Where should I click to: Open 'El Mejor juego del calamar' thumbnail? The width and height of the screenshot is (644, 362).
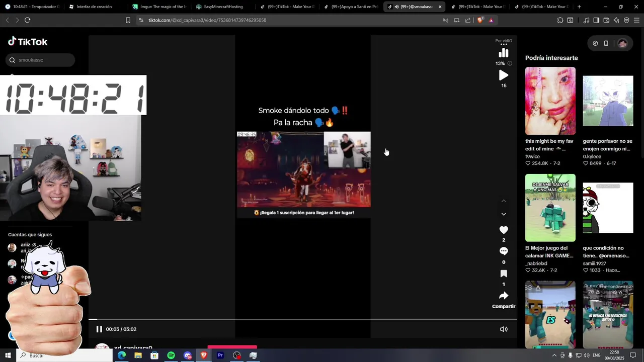[550, 208]
